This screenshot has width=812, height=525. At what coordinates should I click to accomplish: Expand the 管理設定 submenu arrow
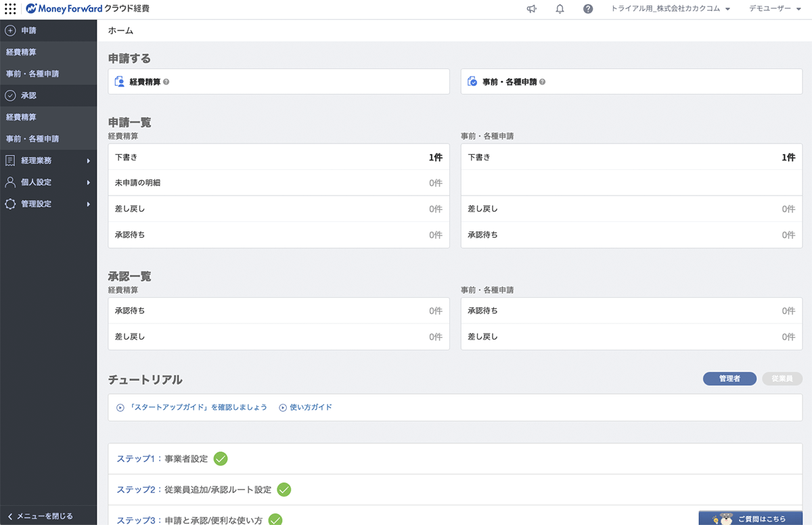point(89,204)
